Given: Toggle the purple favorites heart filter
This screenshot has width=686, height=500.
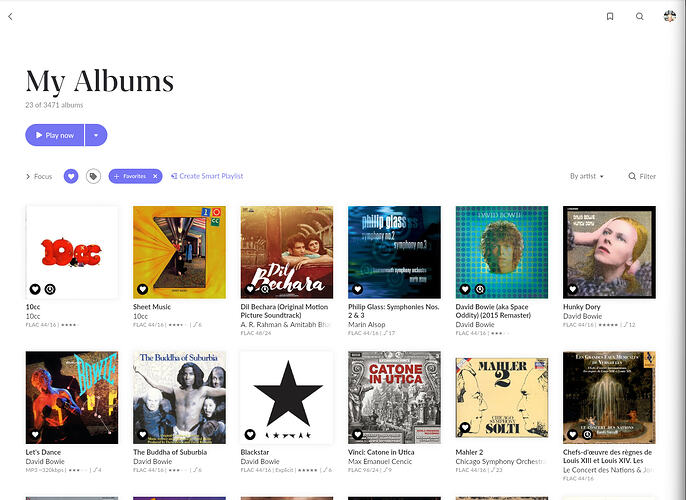Looking at the screenshot, I should 71,176.
